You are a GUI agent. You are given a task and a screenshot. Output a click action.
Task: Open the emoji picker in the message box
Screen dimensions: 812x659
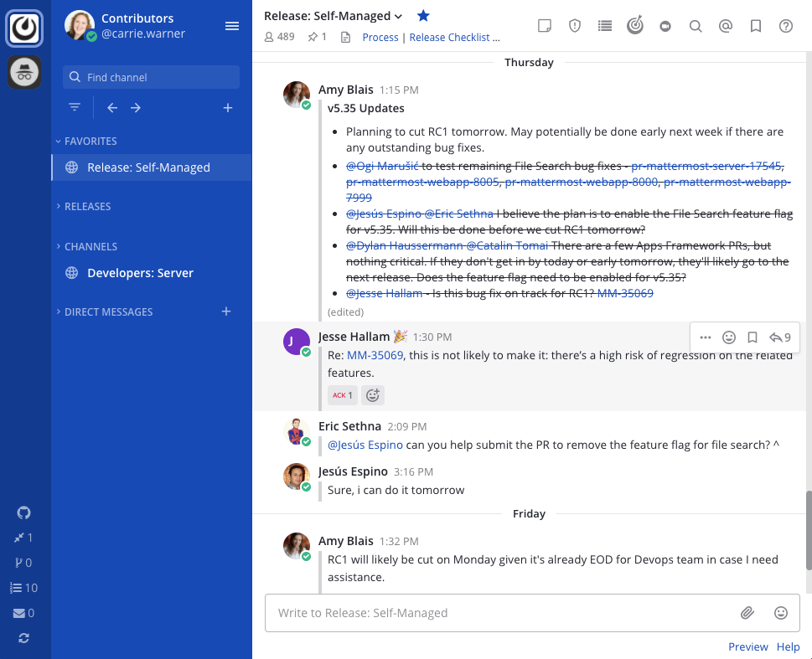tap(781, 612)
